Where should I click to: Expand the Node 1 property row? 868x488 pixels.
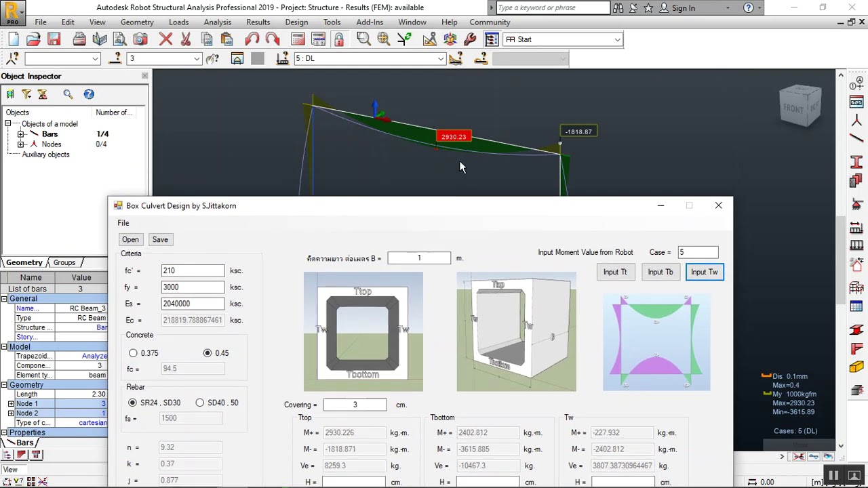click(11, 404)
